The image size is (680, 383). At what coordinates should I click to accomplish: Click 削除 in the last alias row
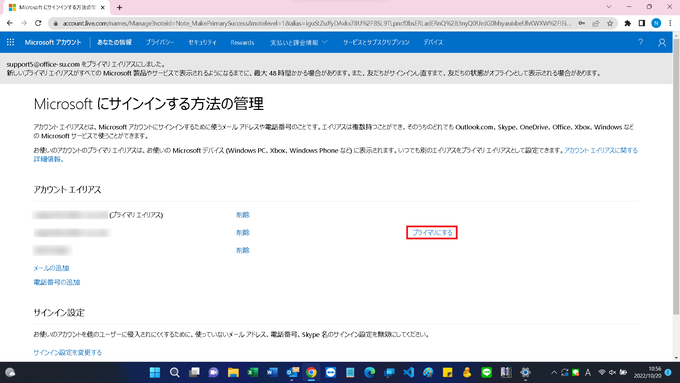(242, 250)
